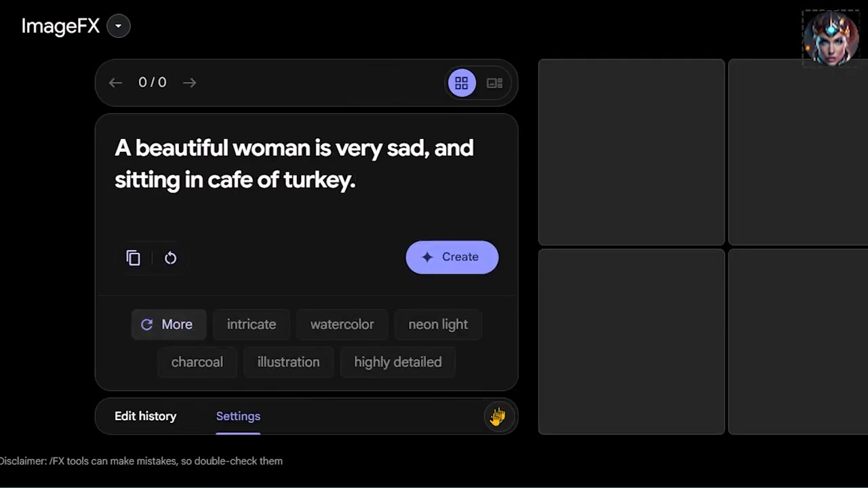Switch to the Edit history tab
Image resolution: width=868 pixels, height=488 pixels.
[145, 415]
